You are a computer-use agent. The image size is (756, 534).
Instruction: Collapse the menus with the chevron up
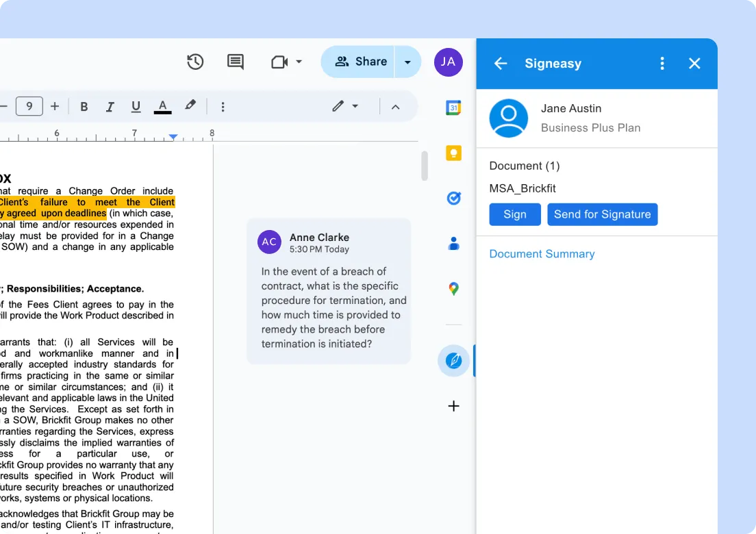[395, 107]
